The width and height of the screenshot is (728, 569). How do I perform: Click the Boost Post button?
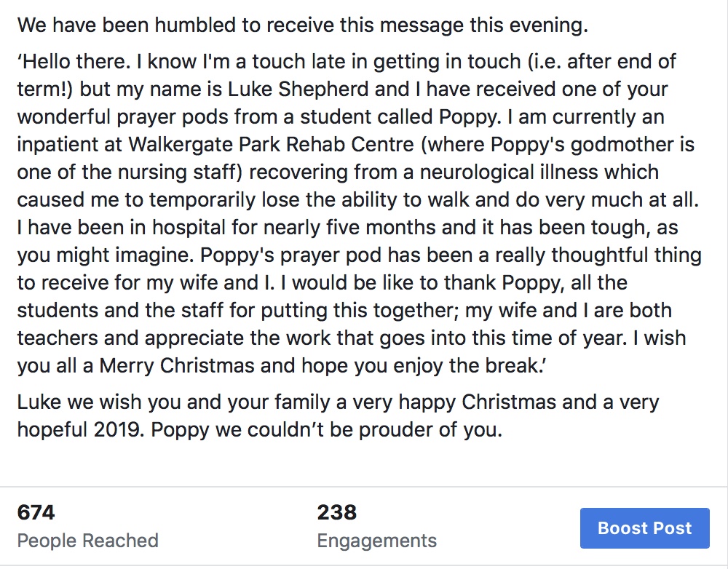[x=644, y=528]
